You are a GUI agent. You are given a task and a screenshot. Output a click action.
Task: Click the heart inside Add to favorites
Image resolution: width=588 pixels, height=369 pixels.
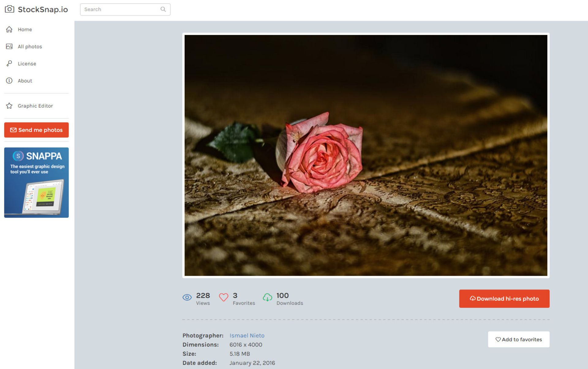point(498,339)
